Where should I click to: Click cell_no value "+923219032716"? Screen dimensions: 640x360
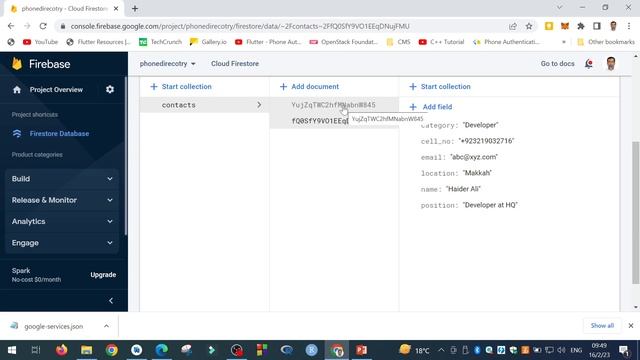(x=486, y=141)
